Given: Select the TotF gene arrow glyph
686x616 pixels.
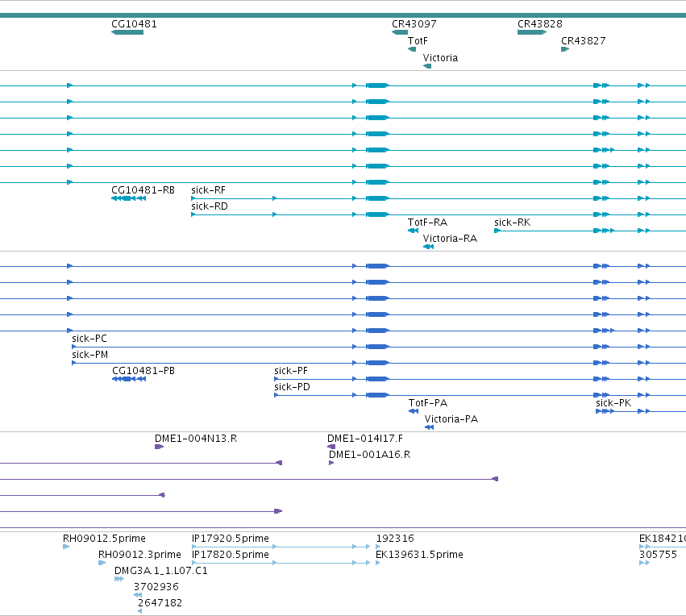Looking at the screenshot, I should pyautogui.click(x=412, y=49).
